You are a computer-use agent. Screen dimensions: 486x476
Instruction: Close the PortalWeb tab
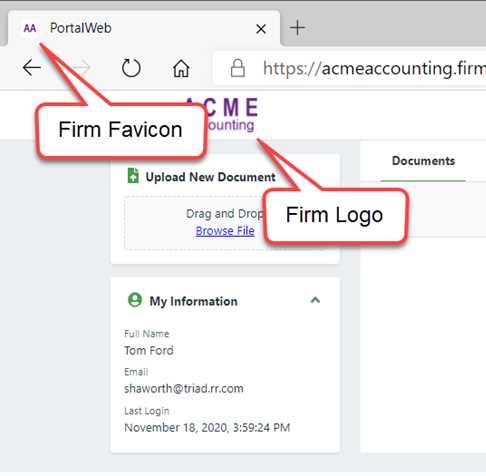(261, 29)
